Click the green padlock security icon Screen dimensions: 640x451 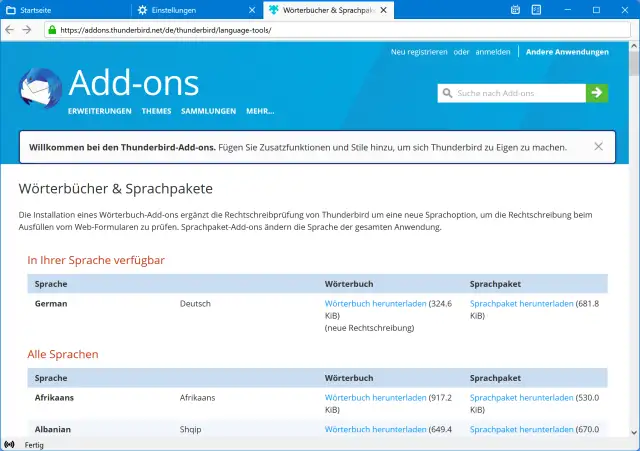(52, 30)
